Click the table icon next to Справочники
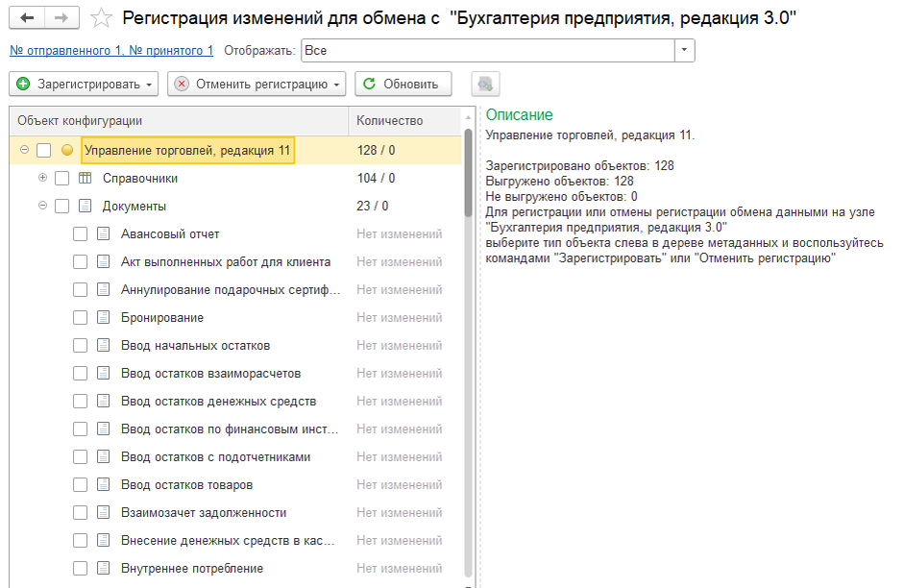Screen dimensions: 904x588 coord(86,178)
